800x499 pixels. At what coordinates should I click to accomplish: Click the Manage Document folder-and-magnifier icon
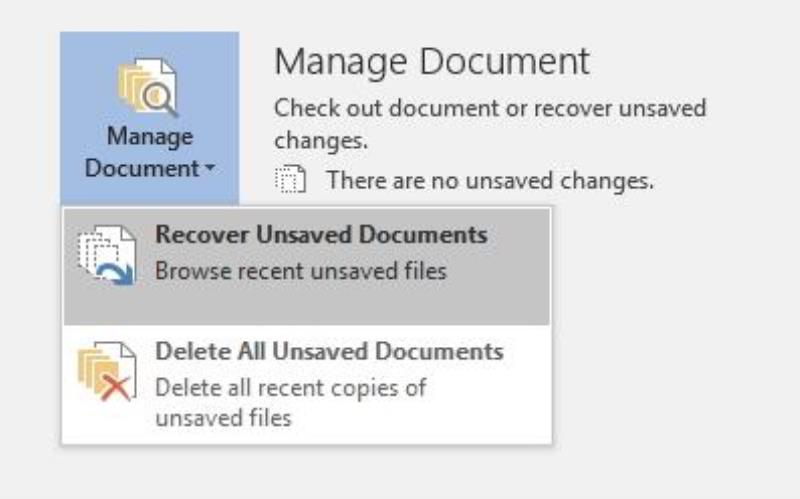pyautogui.click(x=148, y=87)
